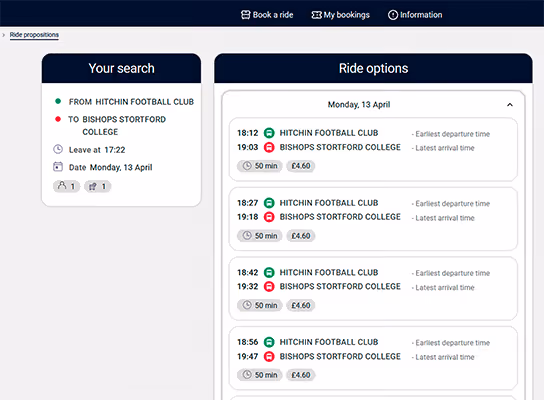Open the Book a ride menu

(267, 15)
